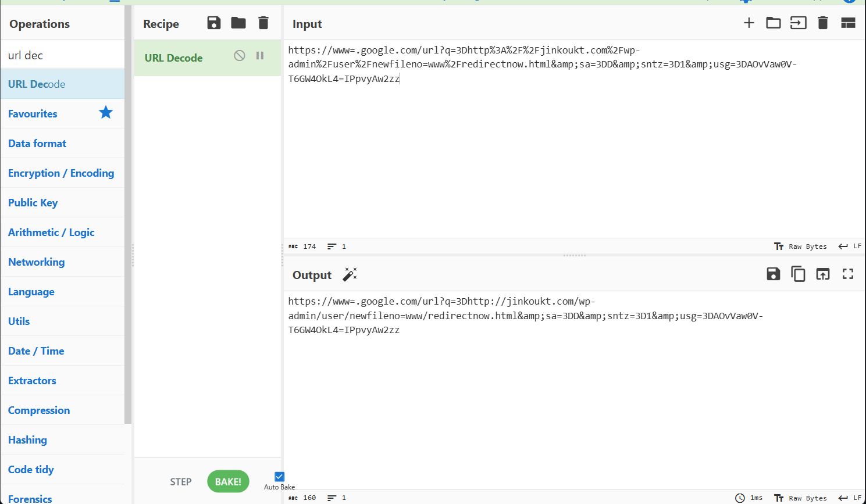This screenshot has height=504, width=866.
Task: Uncheck the Auto Bake checkbox
Action: point(279,477)
